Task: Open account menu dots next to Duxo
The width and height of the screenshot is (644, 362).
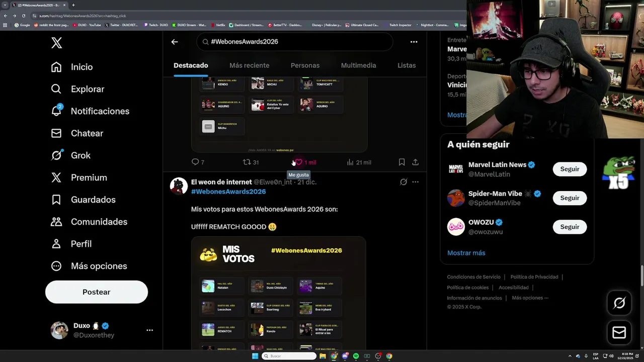Action: (149, 330)
